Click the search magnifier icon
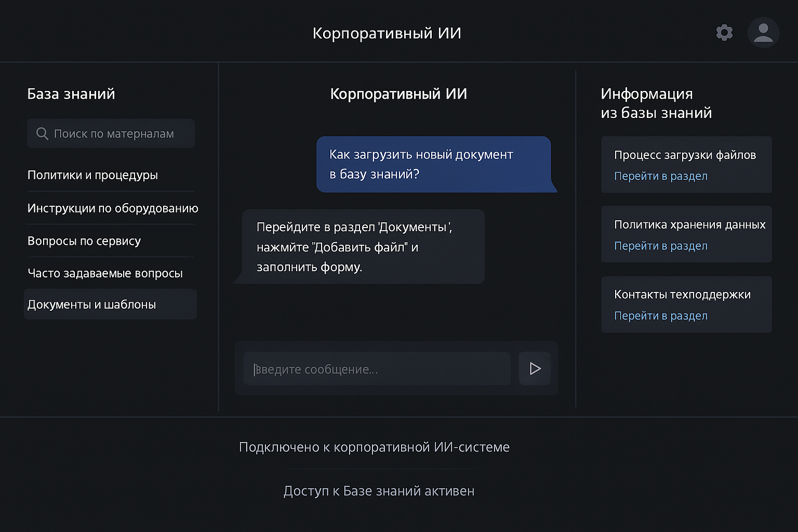798x532 pixels. coord(42,134)
